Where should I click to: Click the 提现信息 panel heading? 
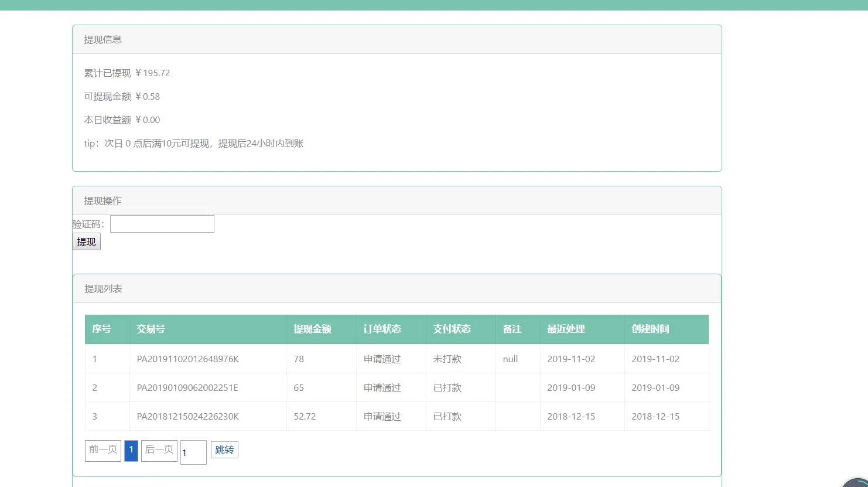point(103,40)
